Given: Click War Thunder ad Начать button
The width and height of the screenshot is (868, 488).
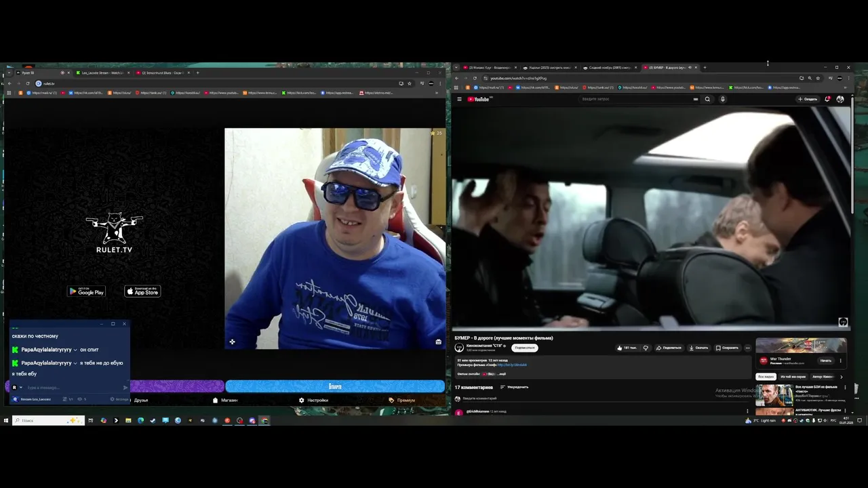Looking at the screenshot, I should [x=825, y=361].
